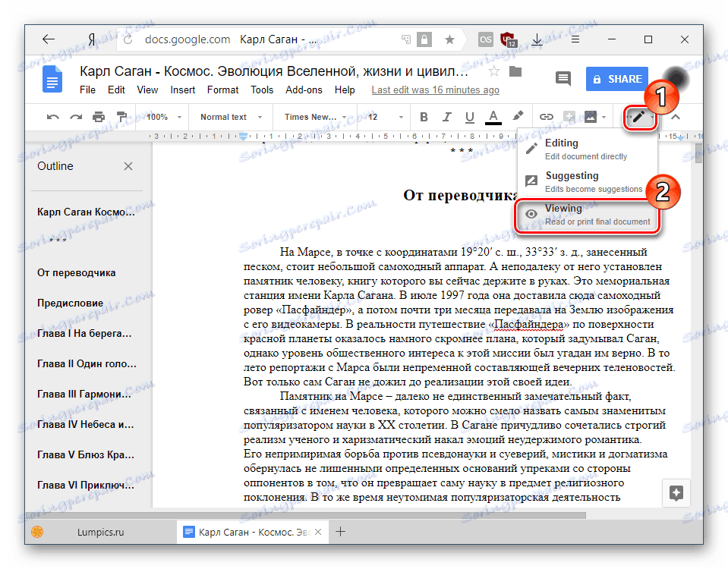Toggle italic formatting

pyautogui.click(x=446, y=117)
